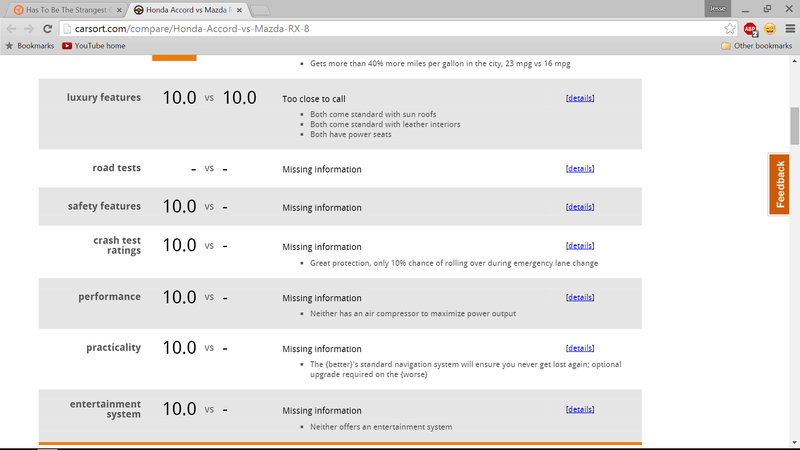800x450 pixels.
Task: Bookmark this page with the star icon
Action: [730, 29]
